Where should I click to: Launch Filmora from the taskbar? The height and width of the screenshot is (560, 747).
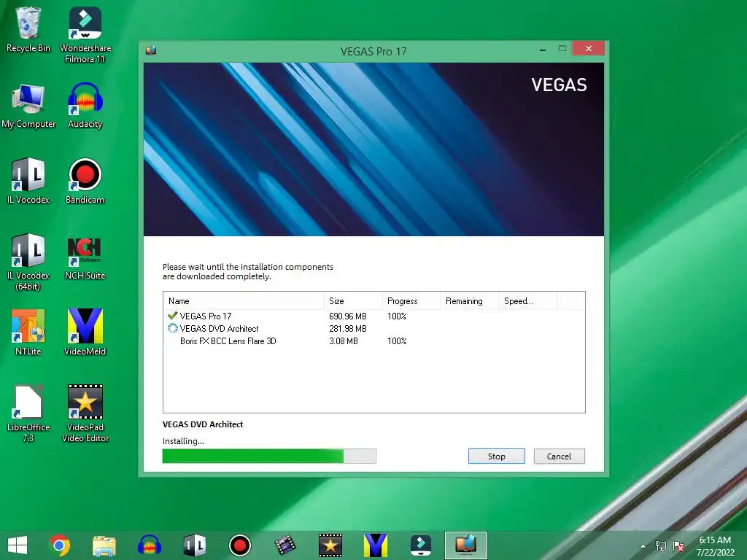(421, 545)
